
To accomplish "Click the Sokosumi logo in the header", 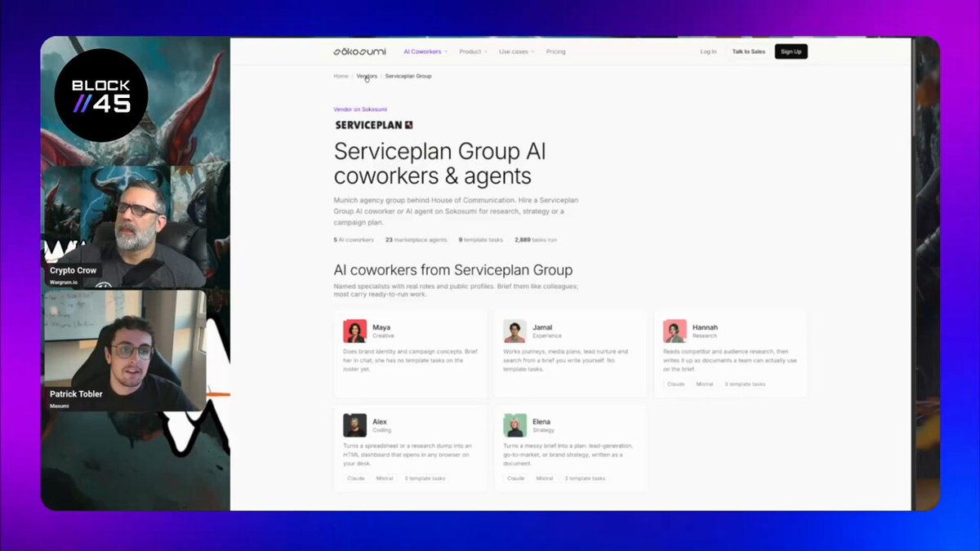I will (x=359, y=51).
